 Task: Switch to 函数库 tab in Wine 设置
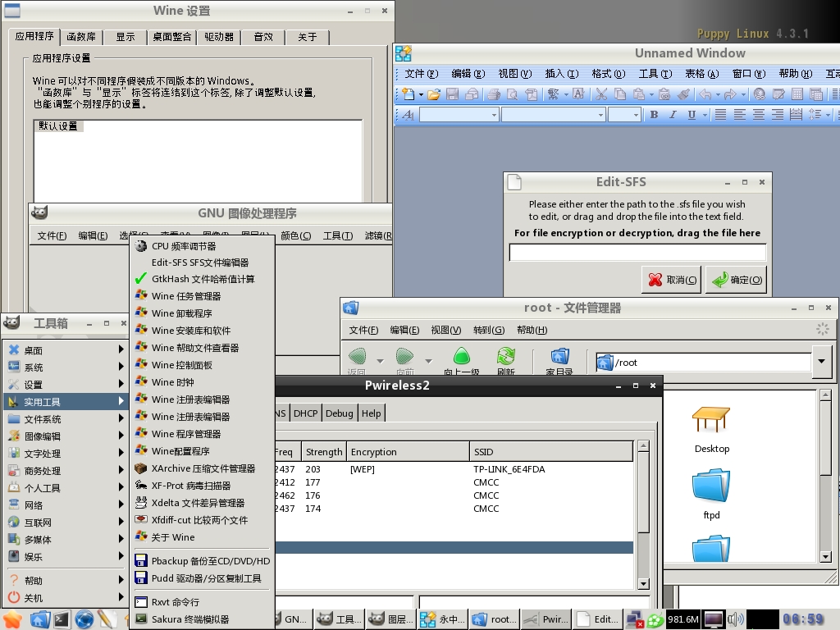pyautogui.click(x=81, y=36)
